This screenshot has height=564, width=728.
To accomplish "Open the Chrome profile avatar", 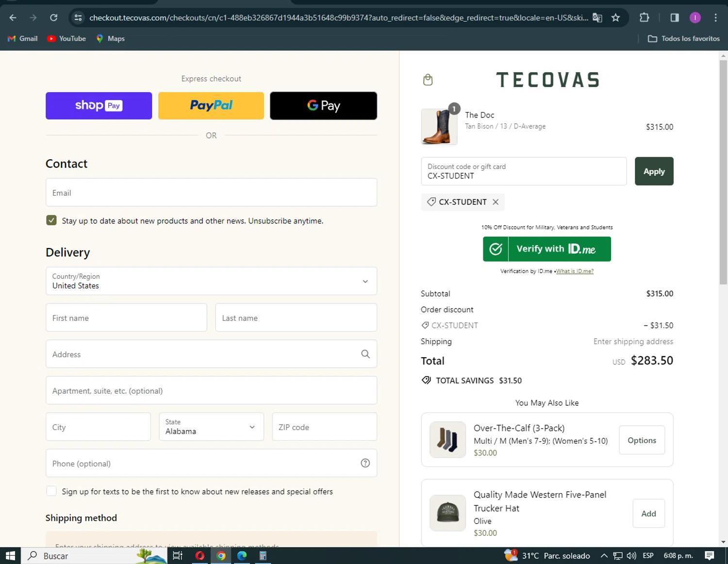I will coord(695,18).
